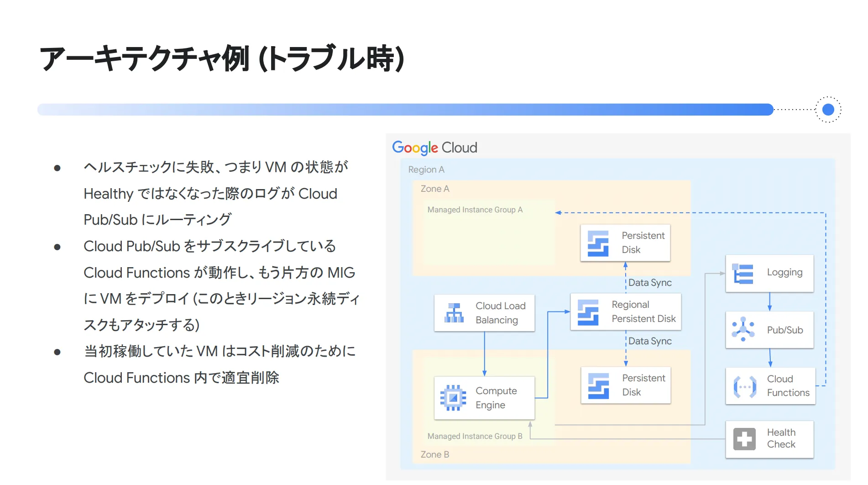The width and height of the screenshot is (868, 485).
Task: Click the Managed Instance Group A label
Action: [475, 210]
